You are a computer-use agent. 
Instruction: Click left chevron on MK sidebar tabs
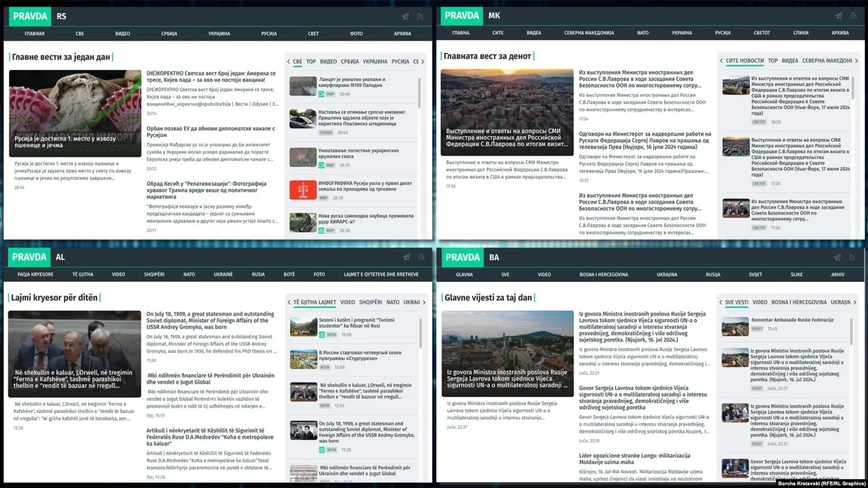[x=721, y=61]
